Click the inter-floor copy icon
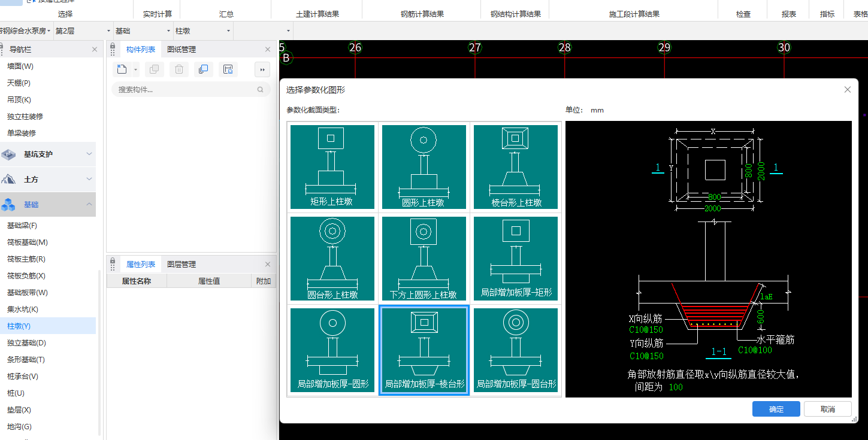The height and width of the screenshot is (440, 868). pos(203,69)
